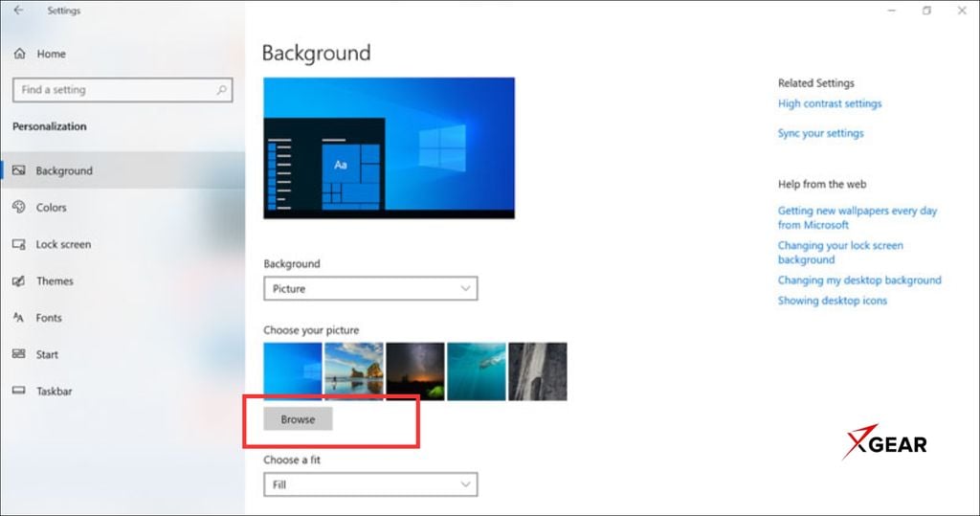Screen dimensions: 980x516
Task: Select the underwater swimmer wallpaper thumbnail
Action: click(477, 370)
